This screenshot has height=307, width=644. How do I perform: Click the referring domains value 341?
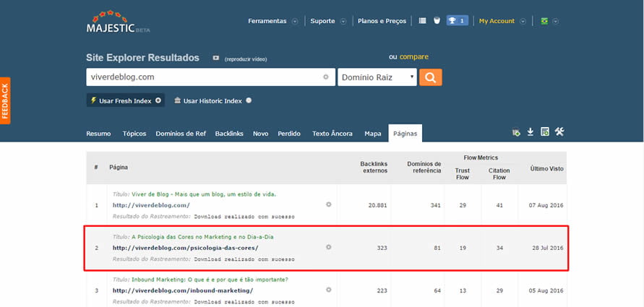pos(436,205)
